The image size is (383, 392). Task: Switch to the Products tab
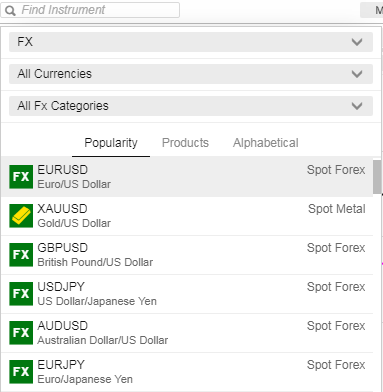point(185,143)
